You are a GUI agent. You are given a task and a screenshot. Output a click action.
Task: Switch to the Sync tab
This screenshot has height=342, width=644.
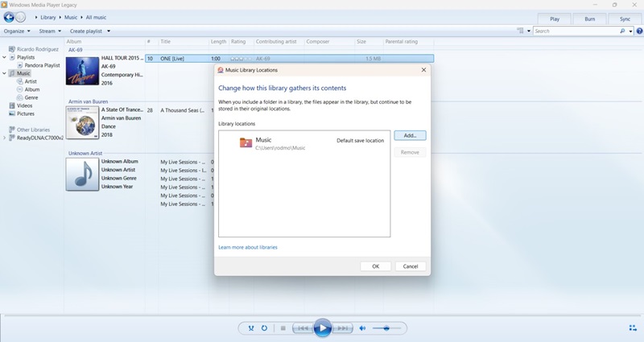[x=625, y=19]
